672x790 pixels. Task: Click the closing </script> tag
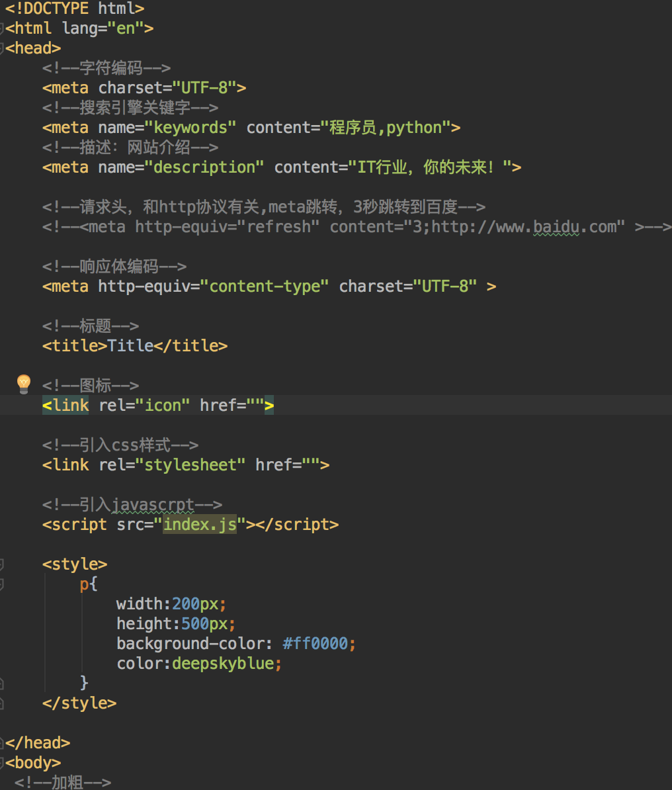click(x=297, y=525)
